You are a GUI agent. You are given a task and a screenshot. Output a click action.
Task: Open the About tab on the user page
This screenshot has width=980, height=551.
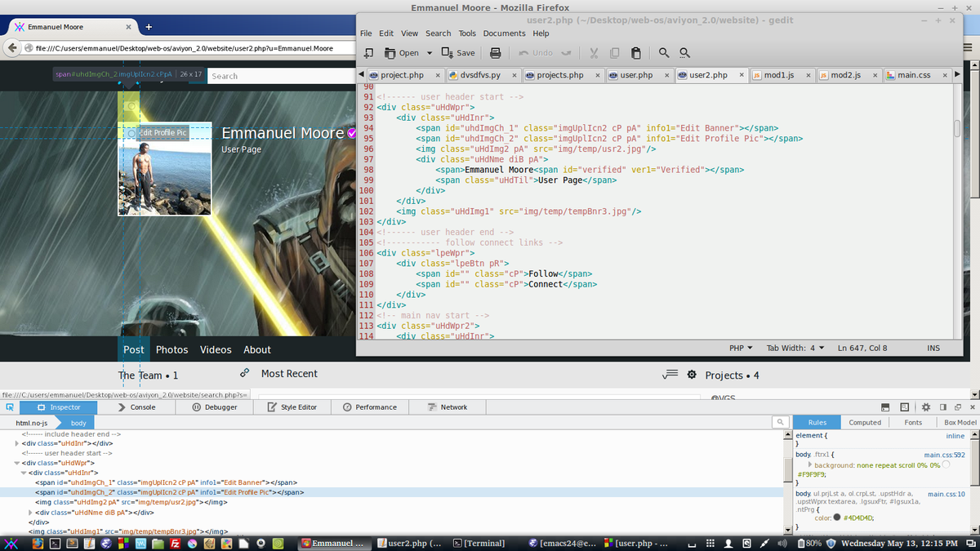pos(256,349)
